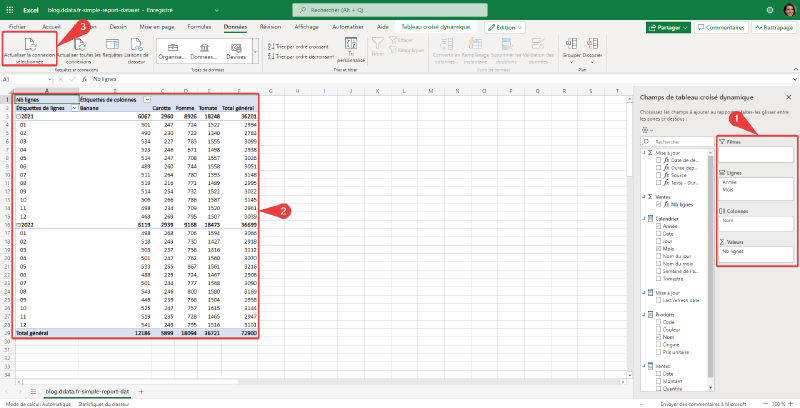
Task: Click the insert function fx icon
Action: [84, 79]
